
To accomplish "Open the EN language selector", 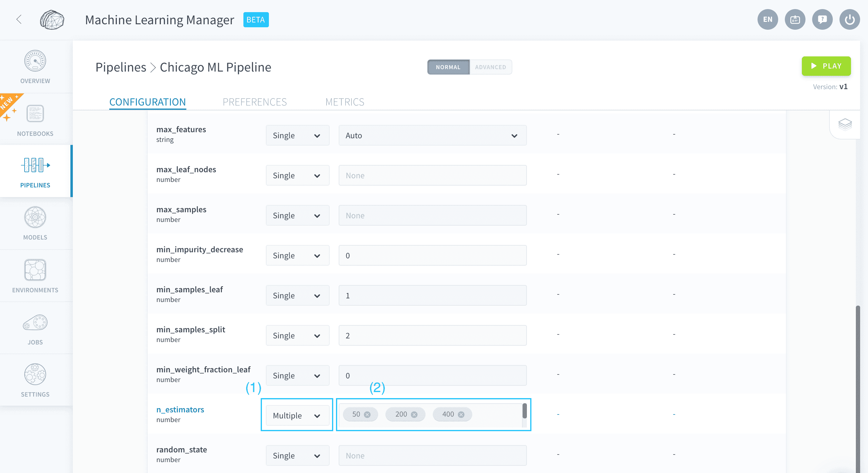I will (x=768, y=19).
